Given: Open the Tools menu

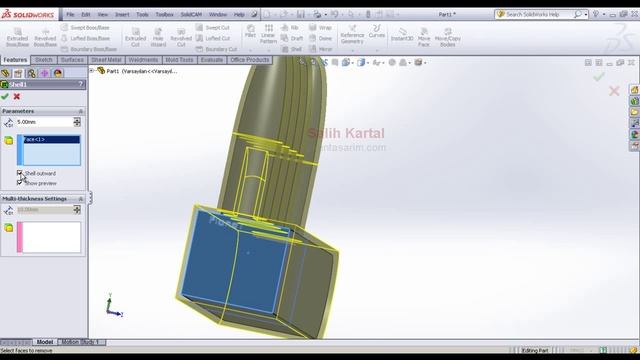Looking at the screenshot, I should pos(142,14).
